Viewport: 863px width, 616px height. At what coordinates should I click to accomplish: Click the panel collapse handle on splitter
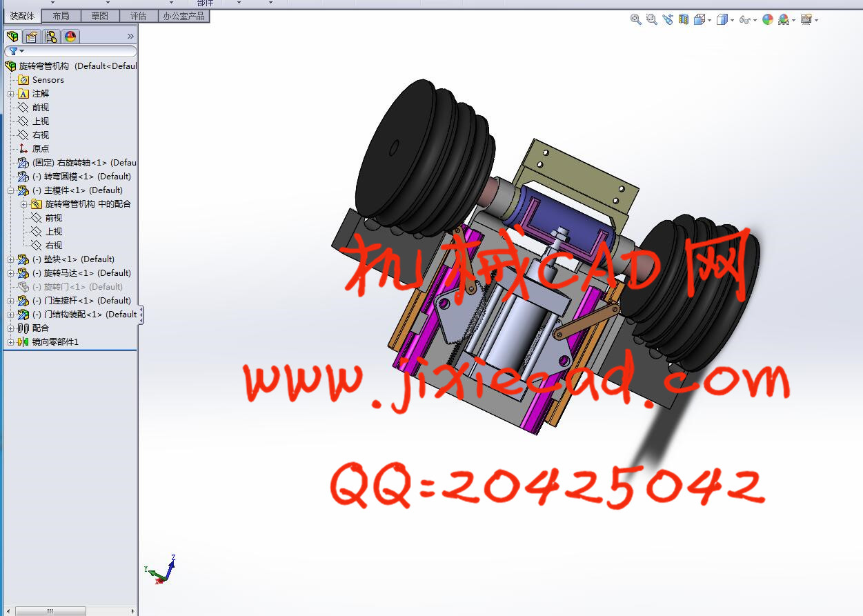point(141,315)
